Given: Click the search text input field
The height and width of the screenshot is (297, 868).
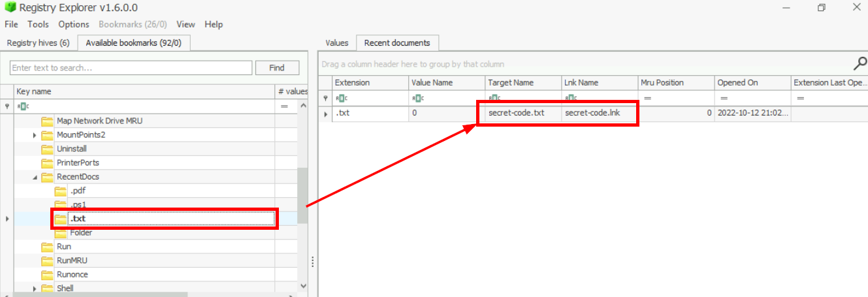Looking at the screenshot, I should point(131,68).
